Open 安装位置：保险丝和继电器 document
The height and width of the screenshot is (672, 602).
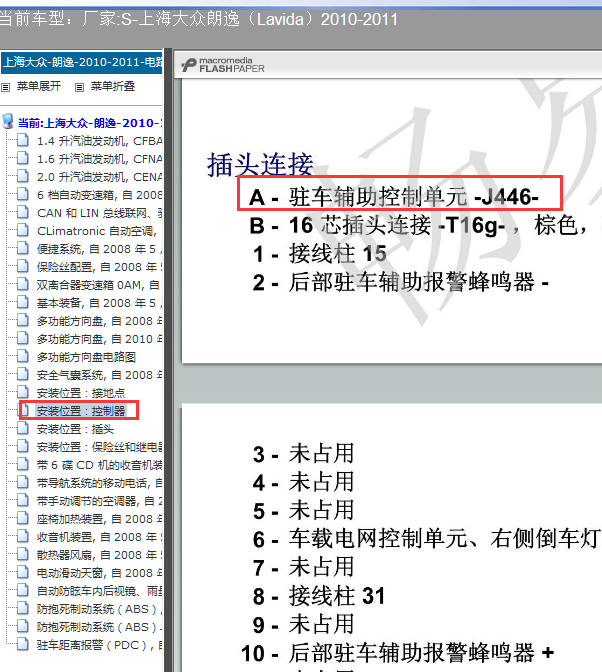click(x=99, y=447)
